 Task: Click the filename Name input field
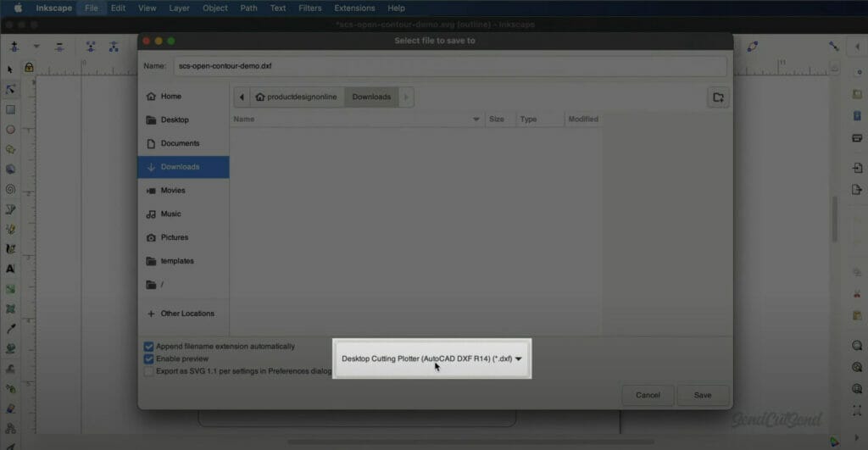tap(449, 66)
